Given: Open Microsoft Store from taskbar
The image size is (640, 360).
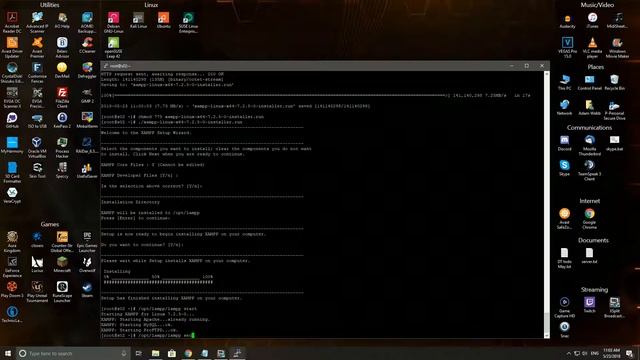Looking at the screenshot, I should click(x=172, y=353).
